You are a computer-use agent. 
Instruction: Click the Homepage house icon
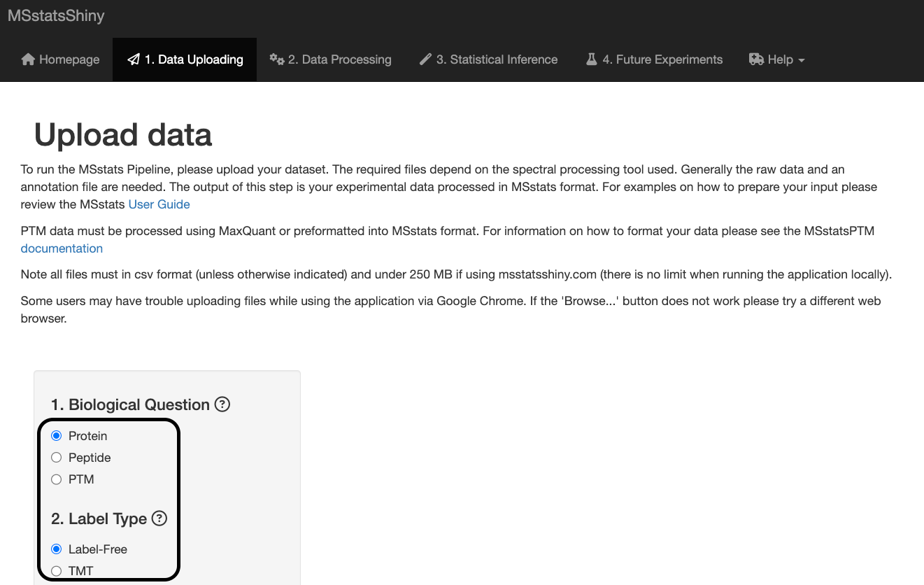coord(28,59)
